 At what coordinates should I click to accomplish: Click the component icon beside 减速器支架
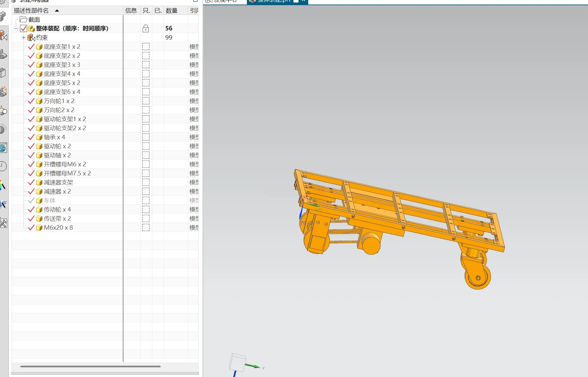[39, 182]
